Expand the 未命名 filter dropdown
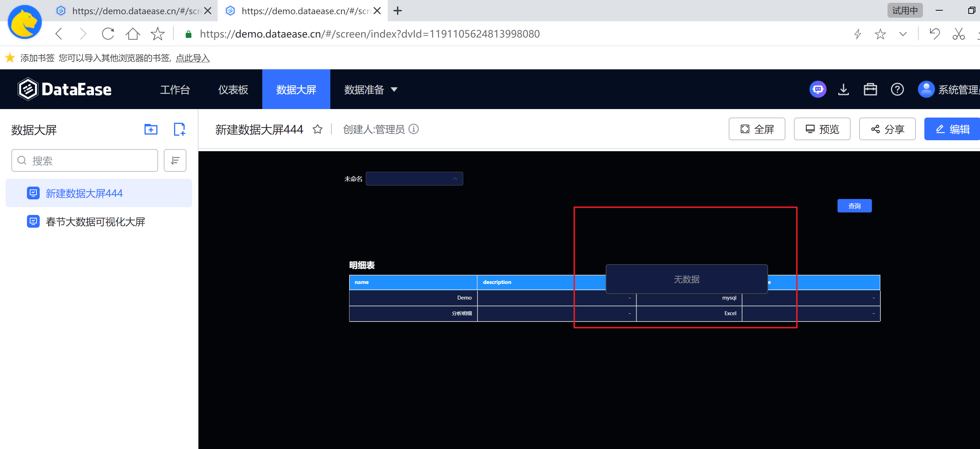The width and height of the screenshot is (980, 449). (414, 179)
